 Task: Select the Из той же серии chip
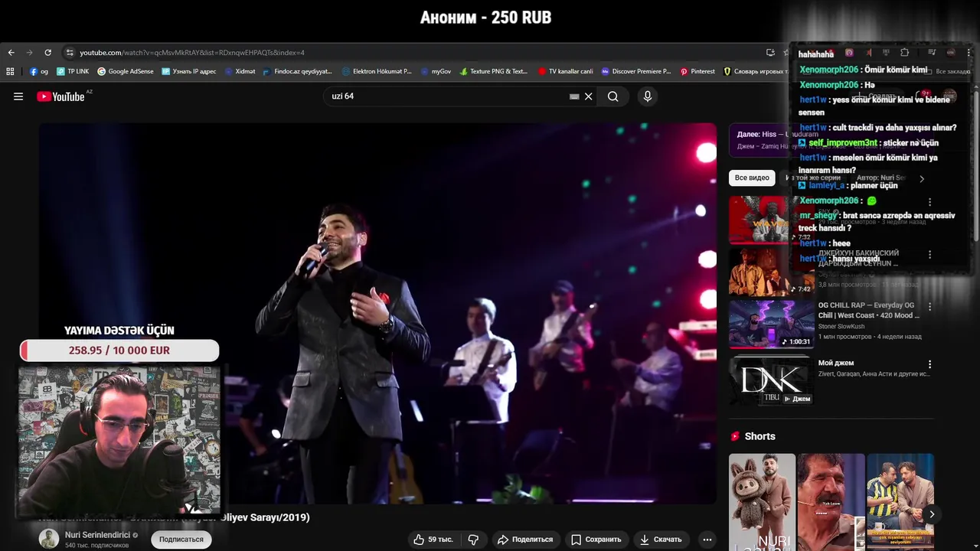[x=813, y=178]
